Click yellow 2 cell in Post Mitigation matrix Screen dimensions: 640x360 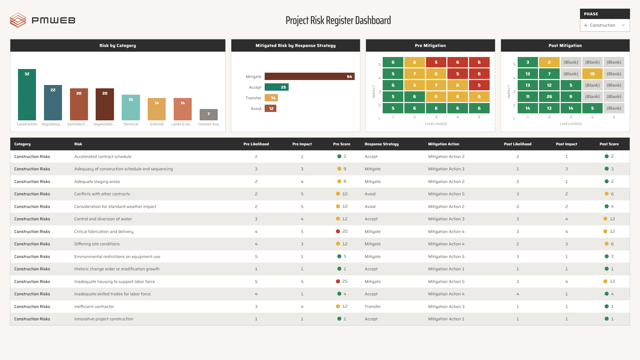(549, 62)
